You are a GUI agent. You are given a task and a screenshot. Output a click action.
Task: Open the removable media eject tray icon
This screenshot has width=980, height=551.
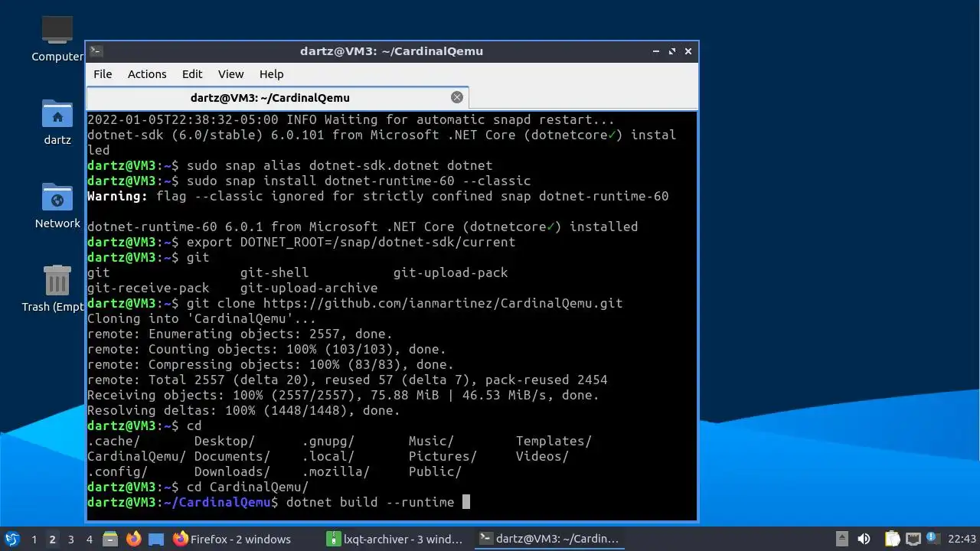[x=841, y=539]
